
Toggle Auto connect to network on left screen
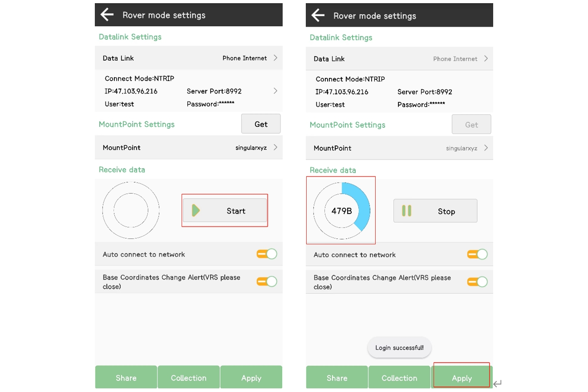click(x=267, y=254)
